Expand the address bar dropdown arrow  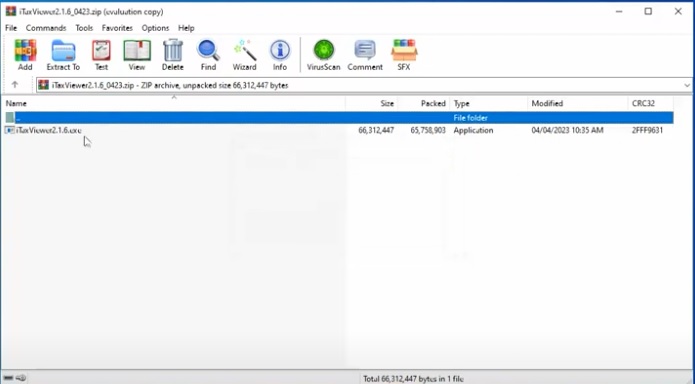[687, 85]
